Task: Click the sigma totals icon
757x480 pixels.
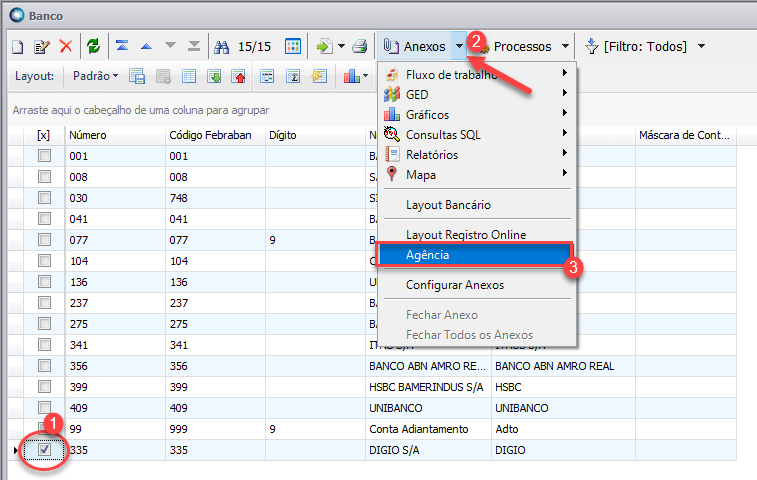Action: pos(293,76)
